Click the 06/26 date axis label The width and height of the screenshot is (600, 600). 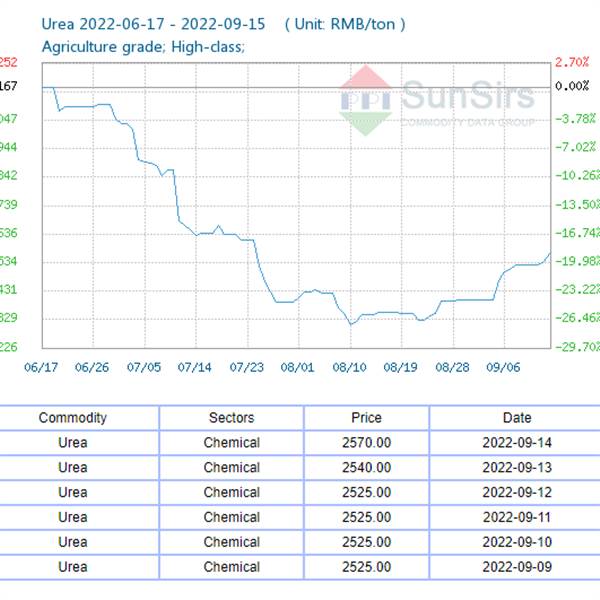(92, 367)
